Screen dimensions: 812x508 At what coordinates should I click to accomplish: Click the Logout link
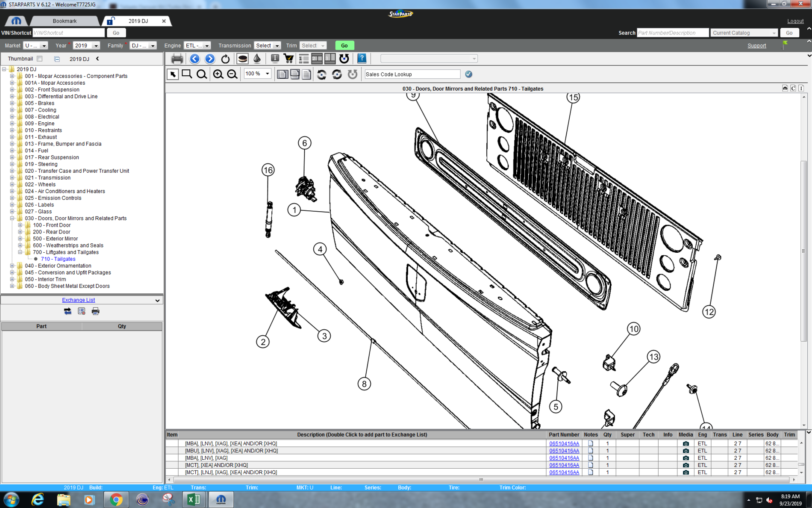click(795, 21)
